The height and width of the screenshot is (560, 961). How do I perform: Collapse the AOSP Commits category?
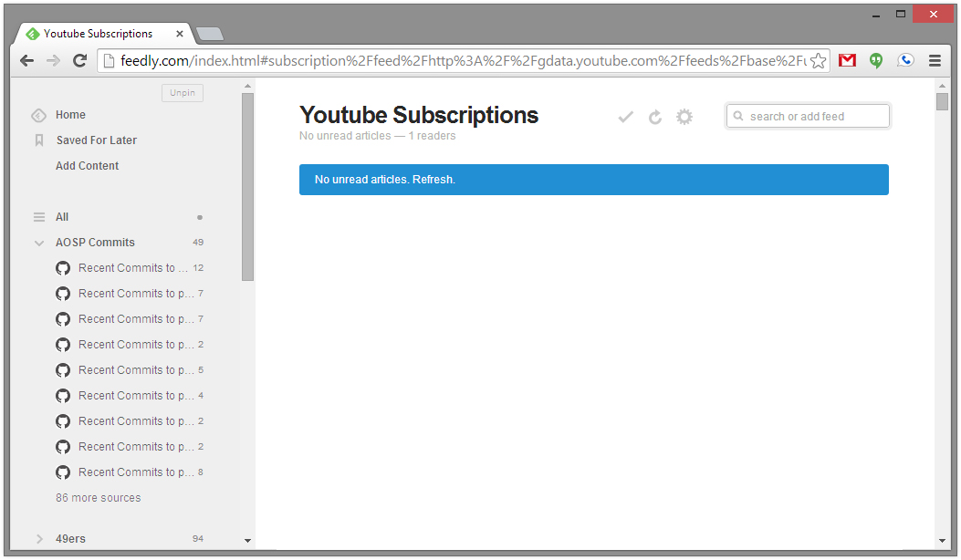(39, 243)
